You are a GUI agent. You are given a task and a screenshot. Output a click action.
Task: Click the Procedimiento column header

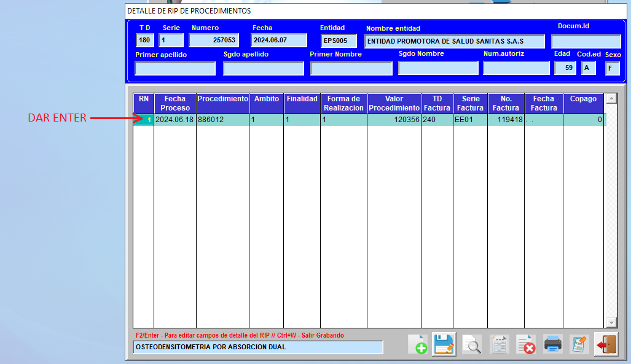[222, 103]
